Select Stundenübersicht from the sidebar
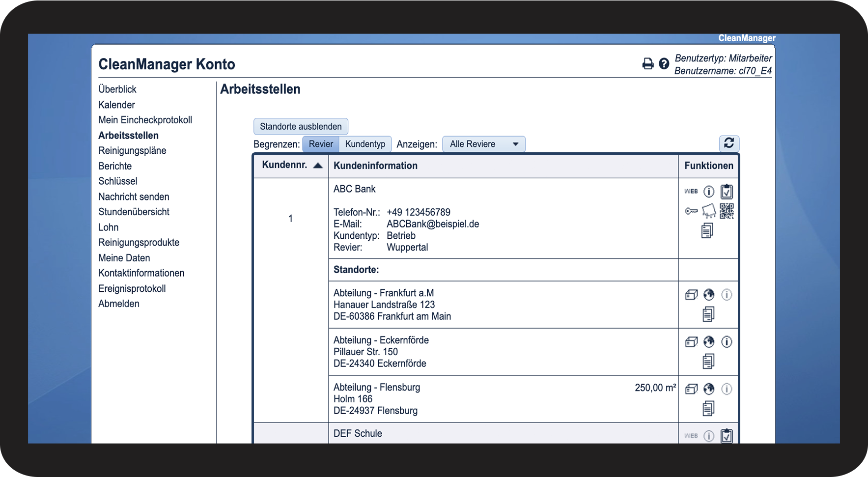Viewport: 868px width, 477px height. point(134,212)
